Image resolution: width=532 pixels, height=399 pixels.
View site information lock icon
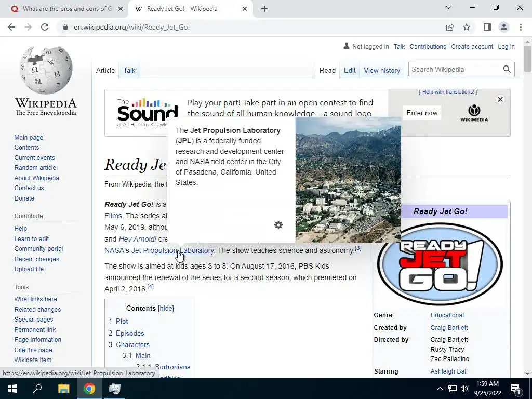65,27
